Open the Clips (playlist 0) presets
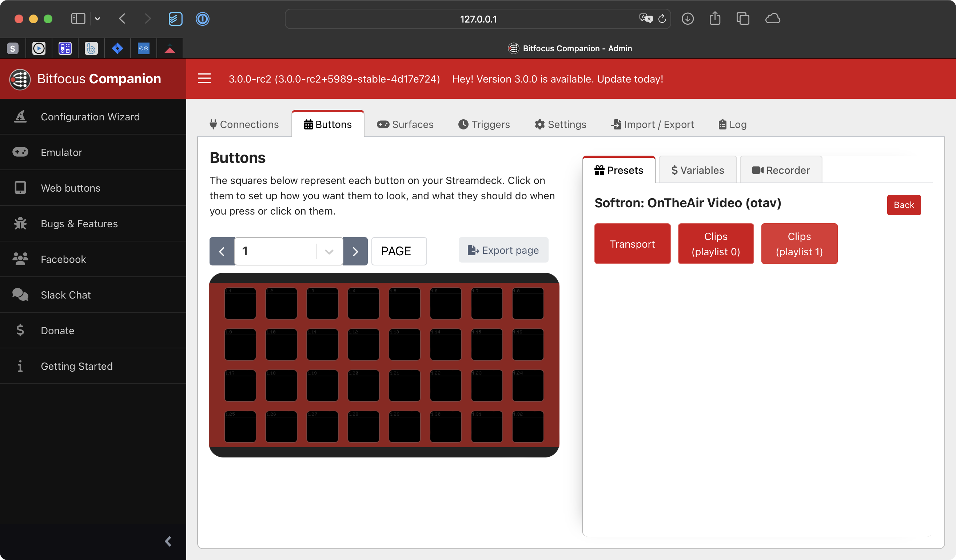This screenshot has height=560, width=956. 716,244
